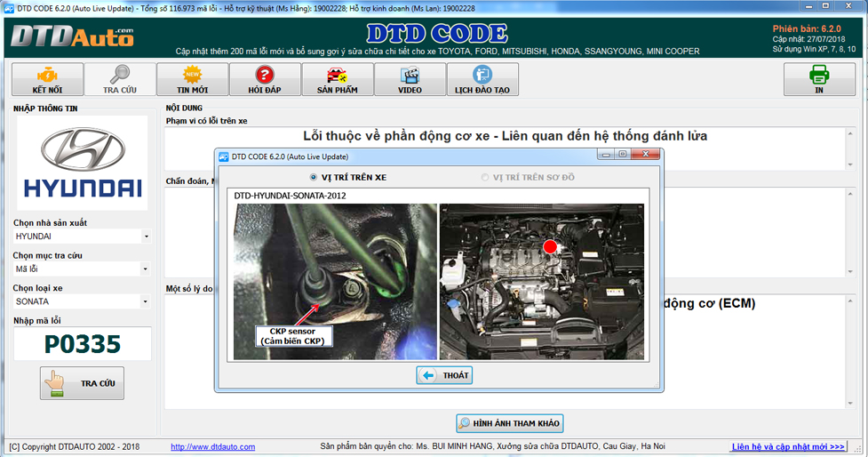The image size is (868, 457).
Task: Open the VIDEO section
Action: 410,79
